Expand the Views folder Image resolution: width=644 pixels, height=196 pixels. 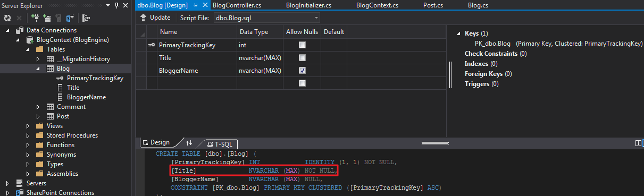coord(28,126)
